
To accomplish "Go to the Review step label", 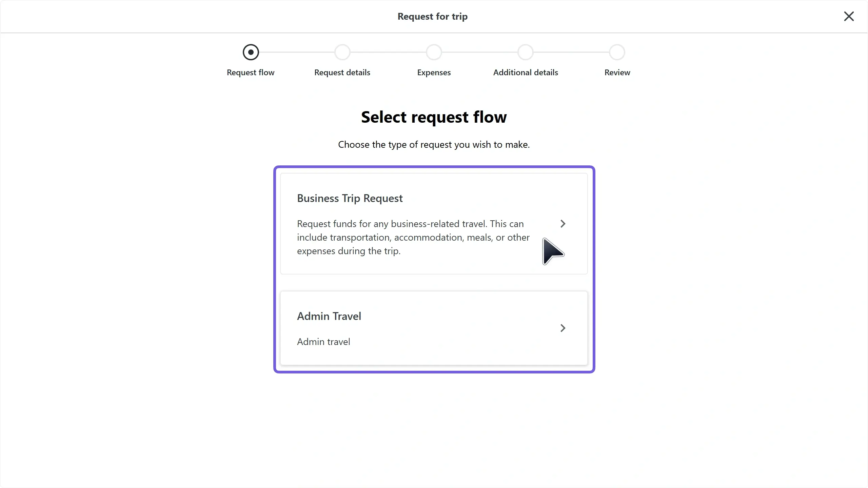I will pyautogui.click(x=617, y=73).
